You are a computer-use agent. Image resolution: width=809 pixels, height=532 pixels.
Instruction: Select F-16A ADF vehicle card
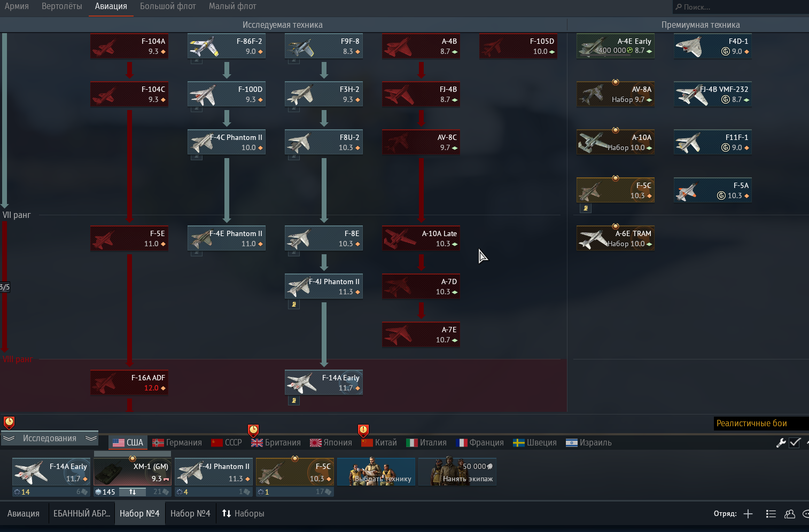pyautogui.click(x=129, y=382)
